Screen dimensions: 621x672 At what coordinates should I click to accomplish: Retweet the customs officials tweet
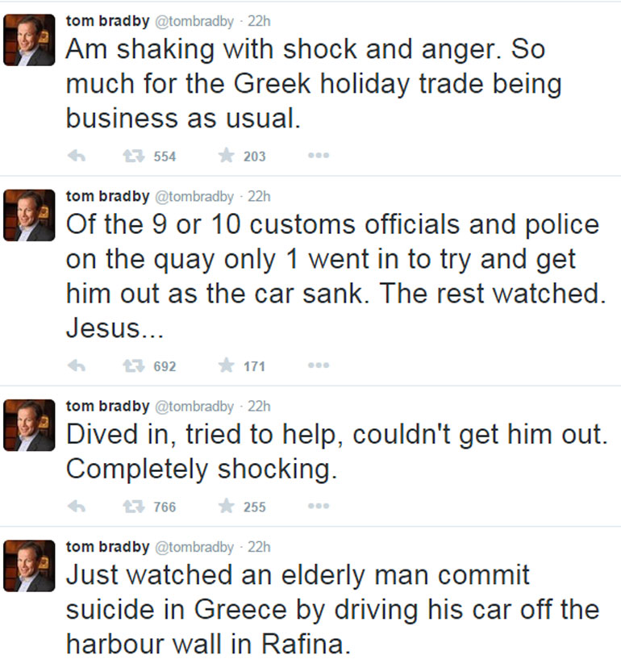coord(132,366)
